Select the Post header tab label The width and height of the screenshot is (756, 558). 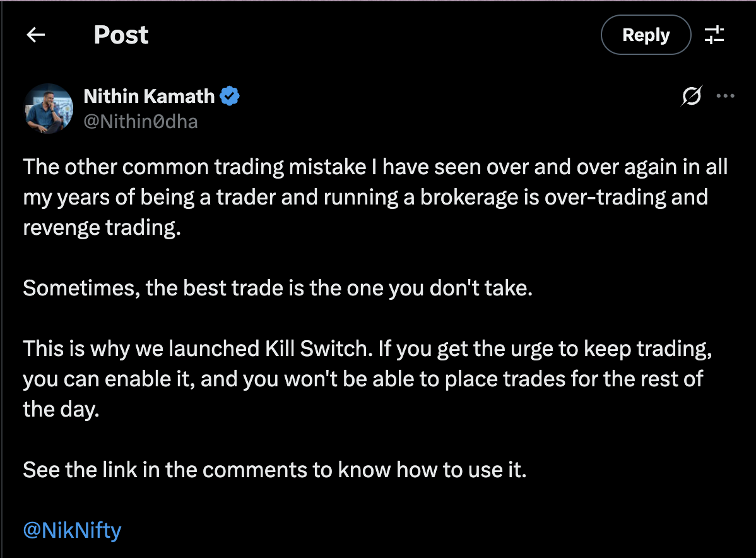(121, 35)
